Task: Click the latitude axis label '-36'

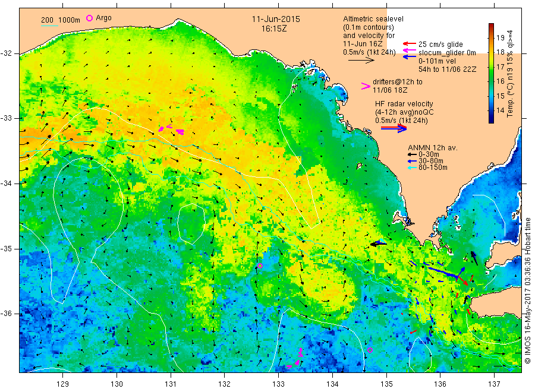Action: 6,314
